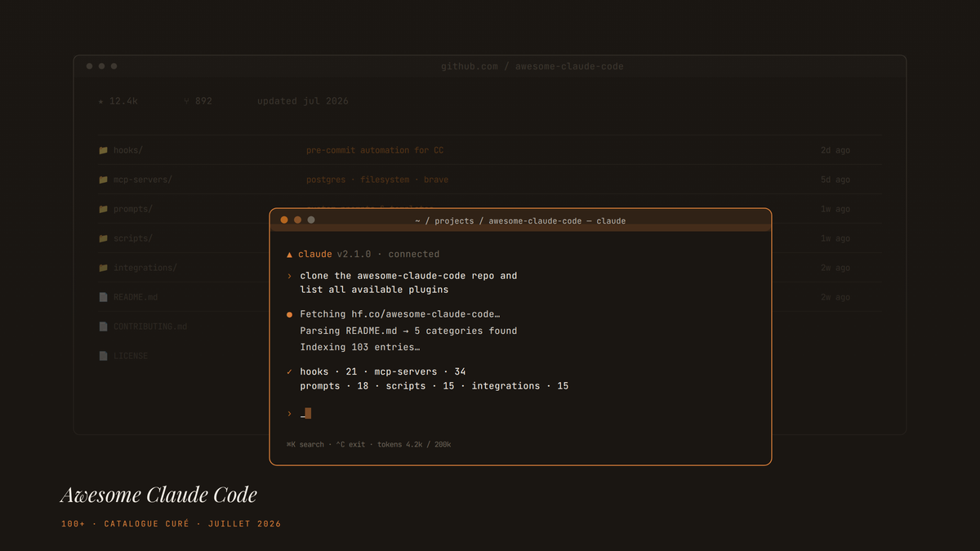Screen dimensions: 980x551
Task: Minimize the claude terminal window
Action: [x=298, y=220]
